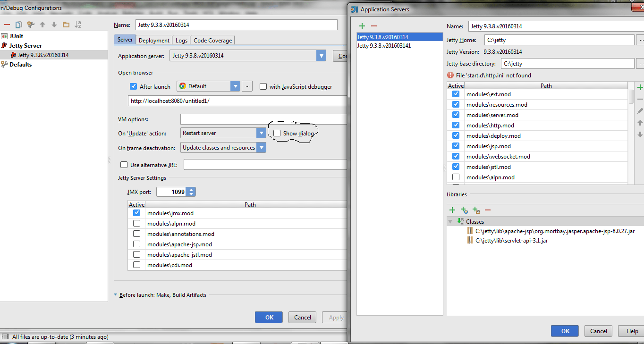Switch to the Code Coverage tab
The height and width of the screenshot is (344, 644).
[212, 41]
